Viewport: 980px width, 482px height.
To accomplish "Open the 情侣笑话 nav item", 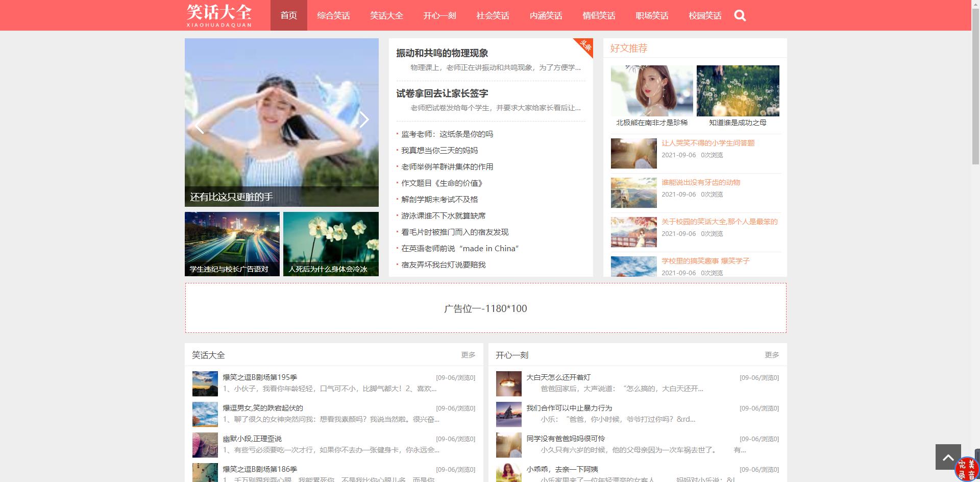I will [599, 15].
